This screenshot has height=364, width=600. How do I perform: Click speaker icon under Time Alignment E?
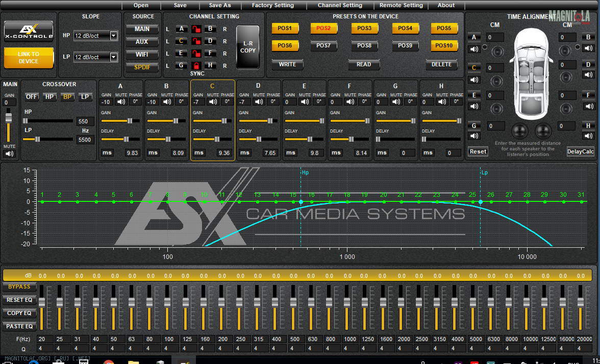coord(474,106)
